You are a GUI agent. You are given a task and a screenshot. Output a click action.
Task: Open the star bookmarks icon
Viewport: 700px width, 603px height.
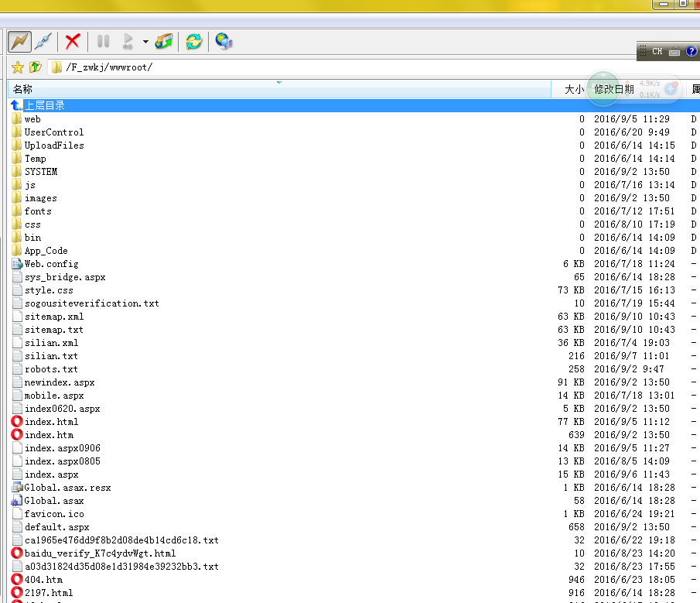tap(18, 67)
